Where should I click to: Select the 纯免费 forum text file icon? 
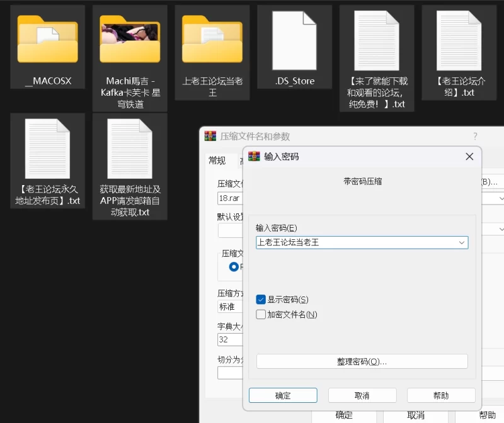(377, 40)
